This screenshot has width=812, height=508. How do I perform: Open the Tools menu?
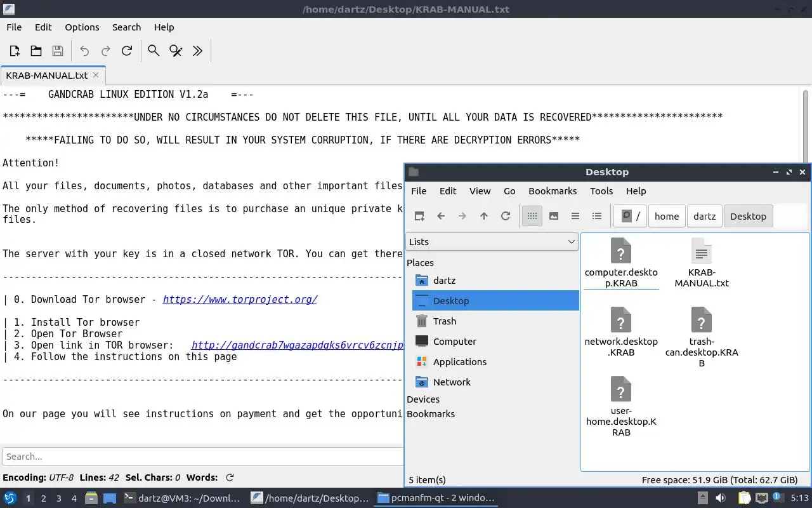pyautogui.click(x=601, y=191)
